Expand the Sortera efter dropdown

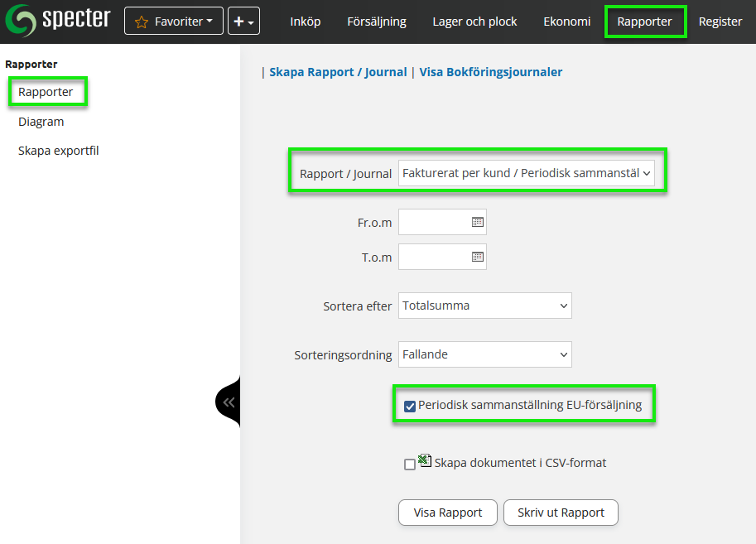484,306
